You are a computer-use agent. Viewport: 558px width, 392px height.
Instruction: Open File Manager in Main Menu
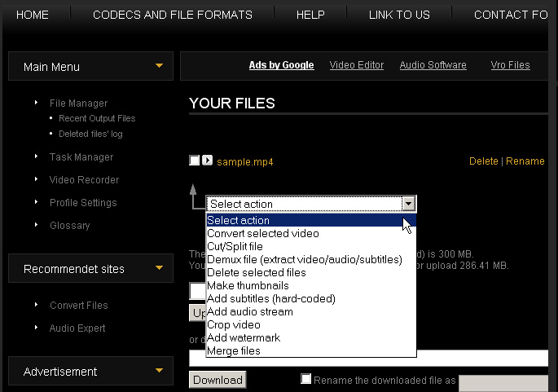tap(79, 104)
